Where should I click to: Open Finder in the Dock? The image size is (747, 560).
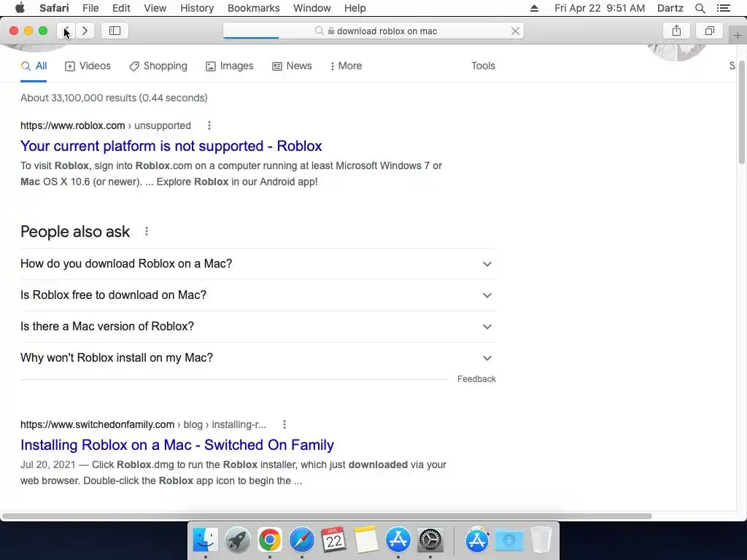click(x=205, y=540)
